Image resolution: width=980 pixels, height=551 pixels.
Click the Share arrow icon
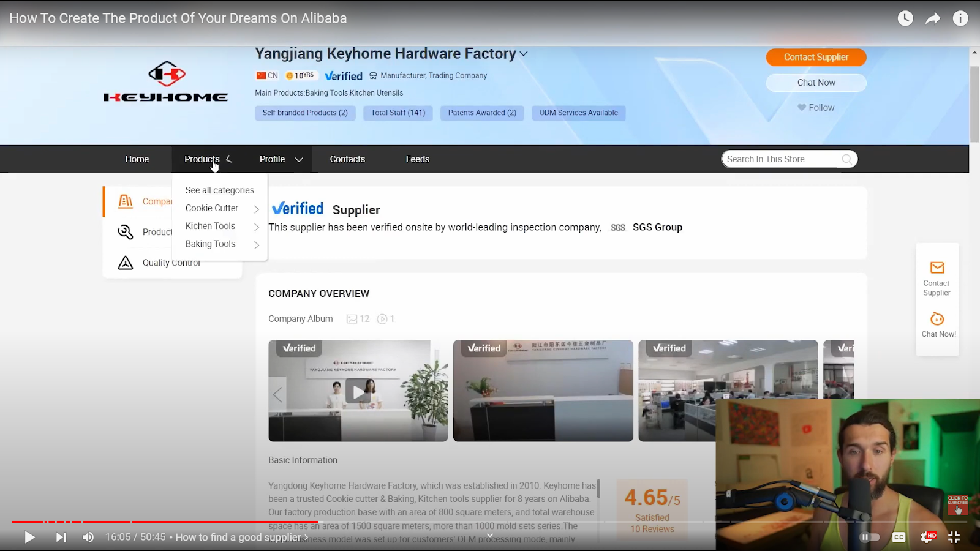[933, 18]
